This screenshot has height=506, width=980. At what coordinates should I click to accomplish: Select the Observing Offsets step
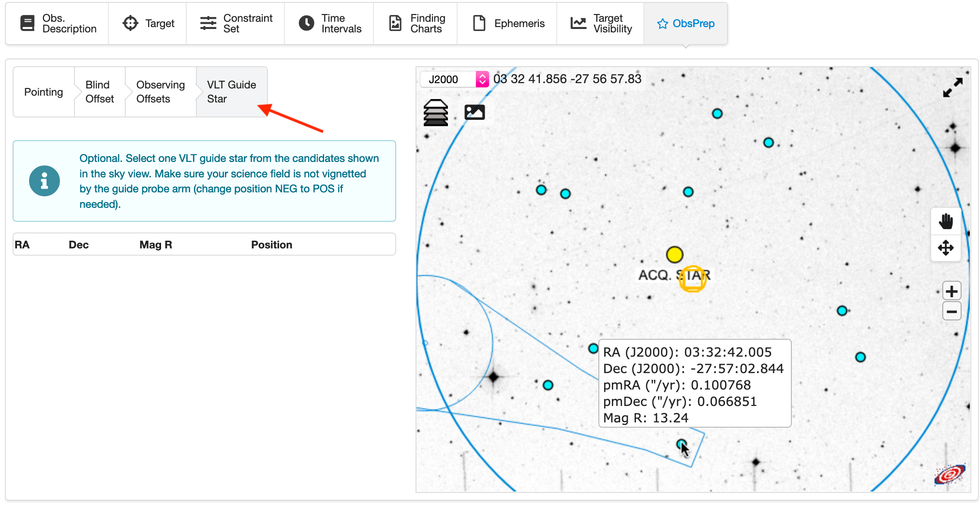click(161, 92)
